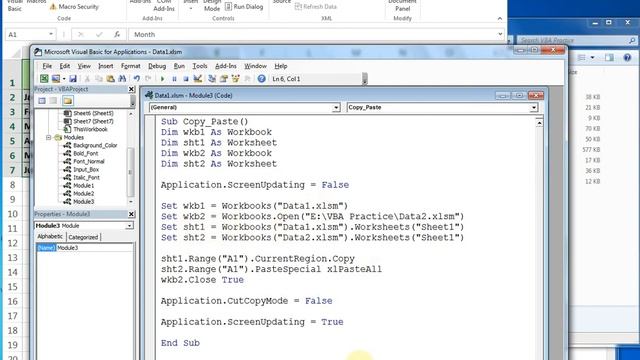
Task: Switch to the Categorized properties tab
Action: (83, 237)
